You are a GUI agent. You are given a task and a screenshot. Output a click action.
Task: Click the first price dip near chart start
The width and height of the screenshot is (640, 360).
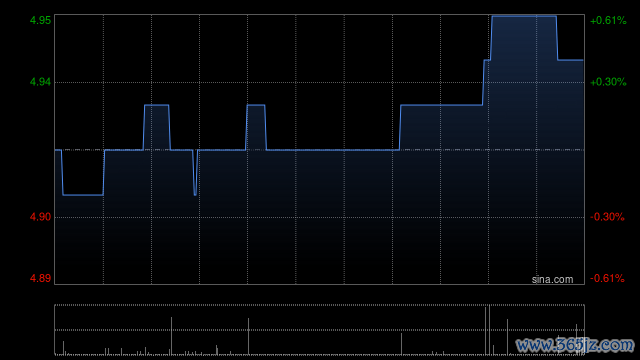(x=83, y=195)
